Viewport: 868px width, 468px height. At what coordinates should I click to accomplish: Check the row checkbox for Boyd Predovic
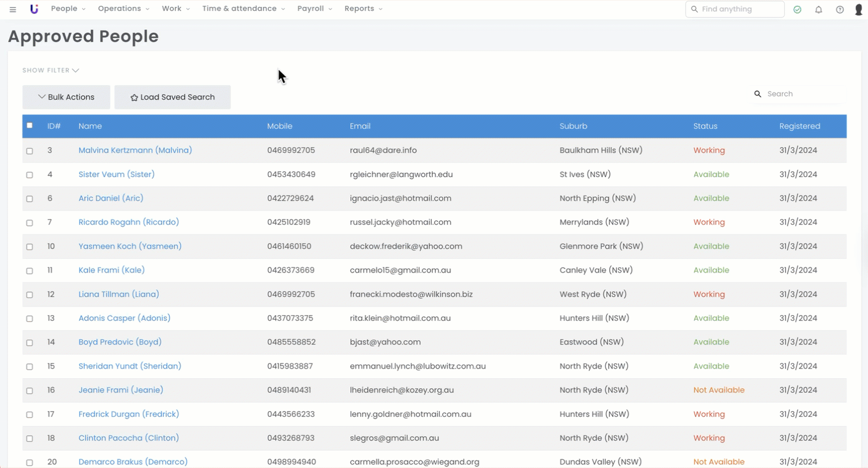click(30, 343)
